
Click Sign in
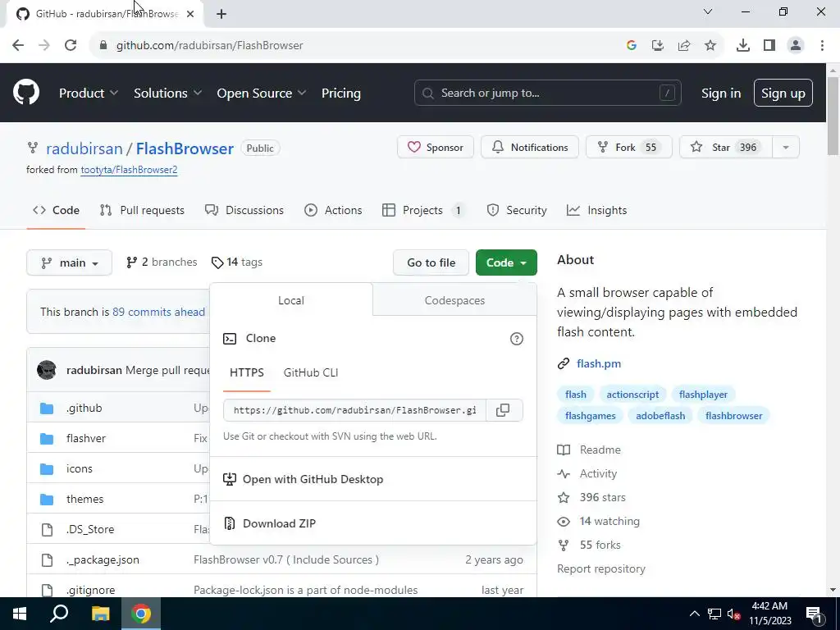[721, 94]
